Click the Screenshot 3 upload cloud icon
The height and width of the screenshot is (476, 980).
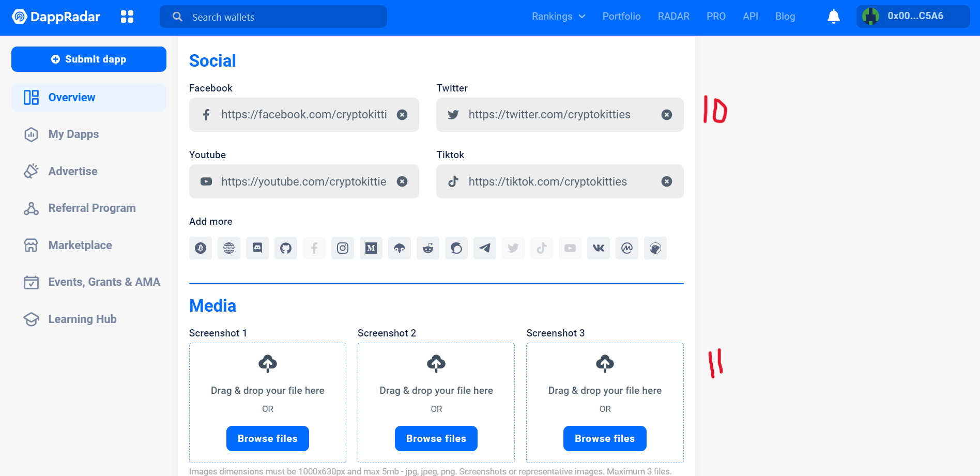click(605, 363)
